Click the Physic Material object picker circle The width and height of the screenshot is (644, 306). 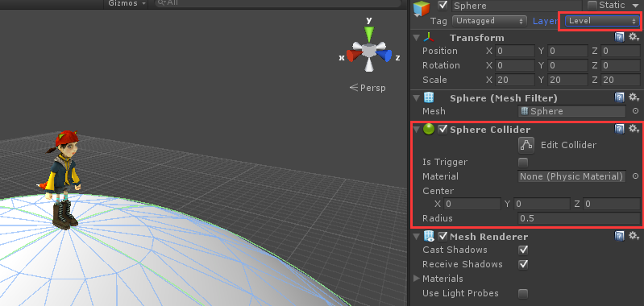click(x=635, y=176)
